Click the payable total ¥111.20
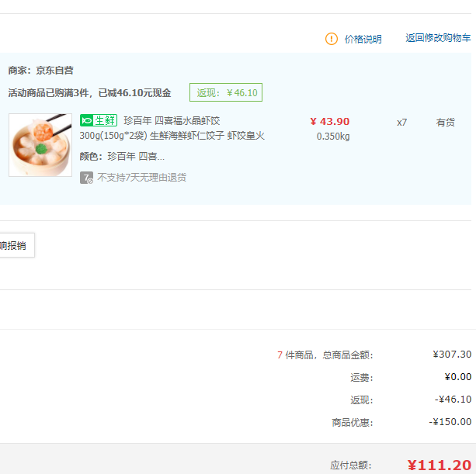Screen dimensions: 476x474 click(439, 465)
